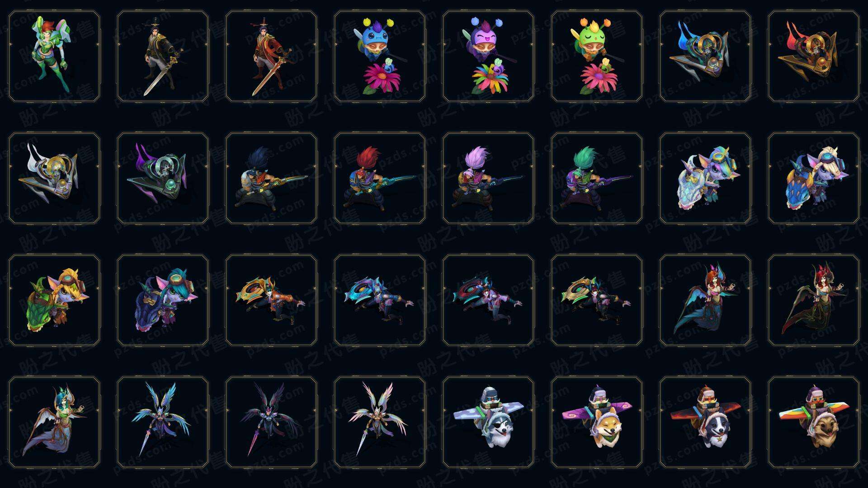
Task: Choose the red flame-tailed gold machine skin
Action: coord(814,56)
